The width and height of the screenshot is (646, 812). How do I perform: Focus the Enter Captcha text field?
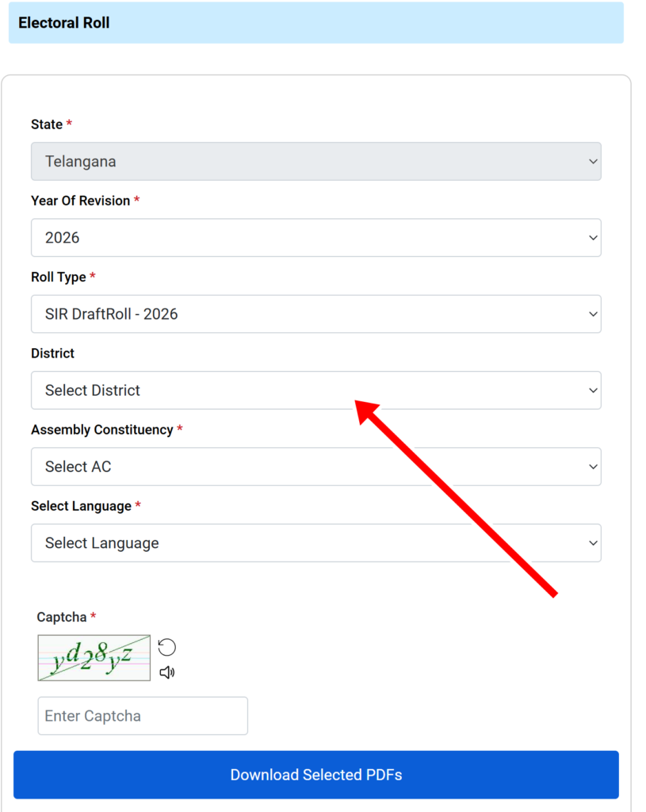(x=143, y=716)
